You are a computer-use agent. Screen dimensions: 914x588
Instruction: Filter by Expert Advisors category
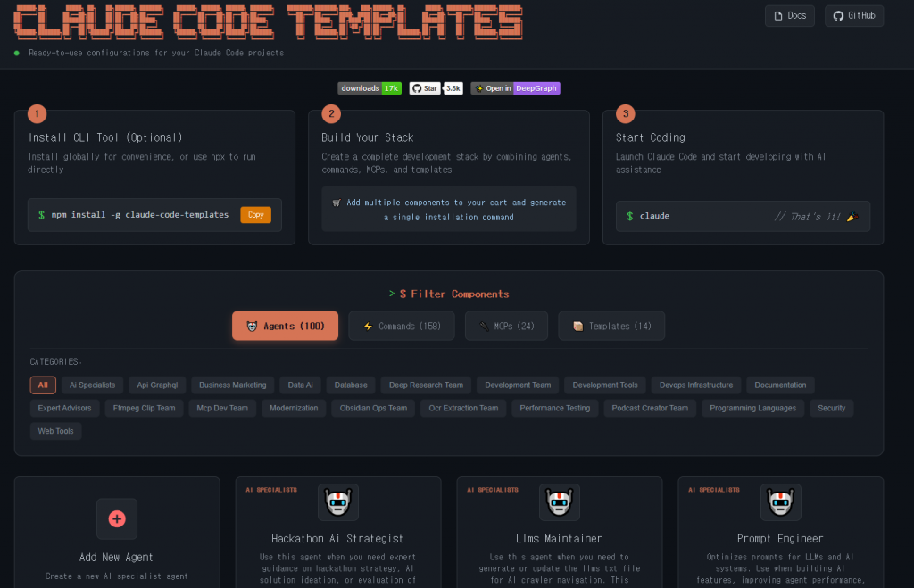[64, 408]
